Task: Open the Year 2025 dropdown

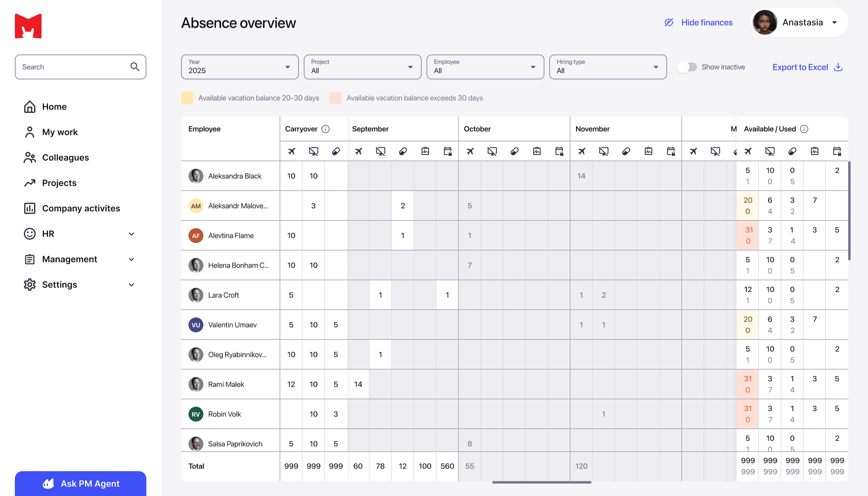Action: 239,67
